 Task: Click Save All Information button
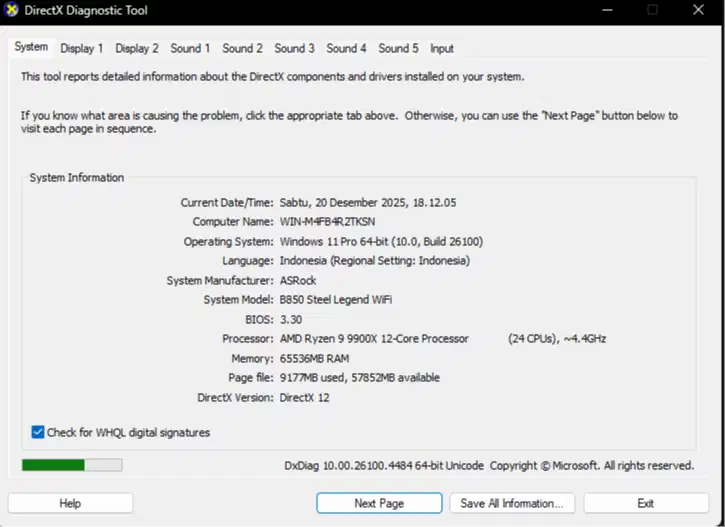point(512,503)
